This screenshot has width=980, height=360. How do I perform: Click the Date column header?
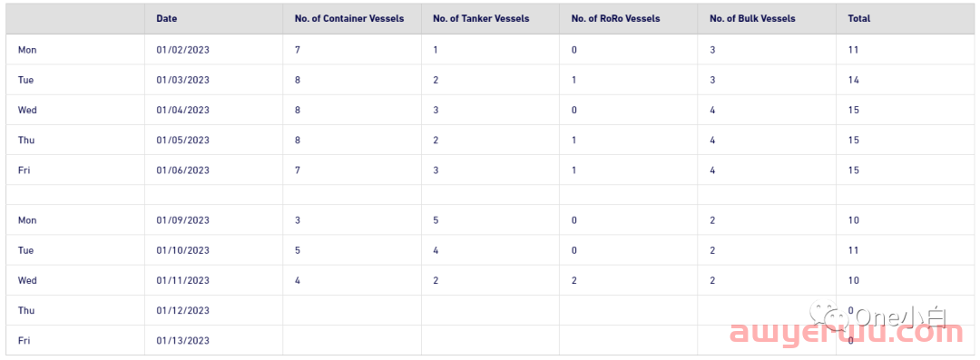167,19
